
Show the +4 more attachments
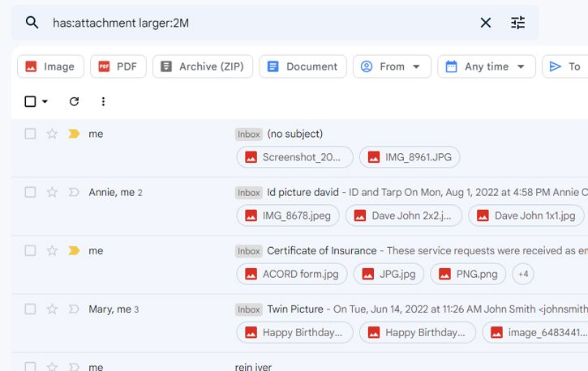[523, 274]
